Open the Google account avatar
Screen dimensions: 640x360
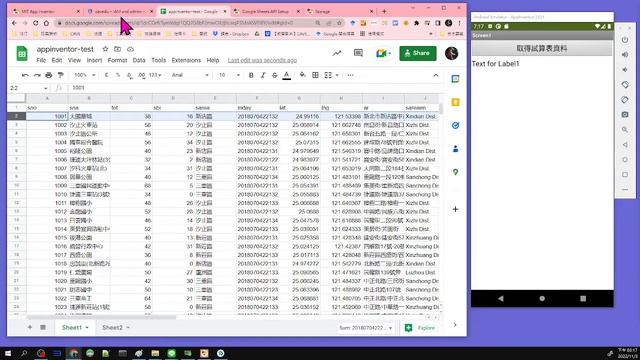(451, 53)
